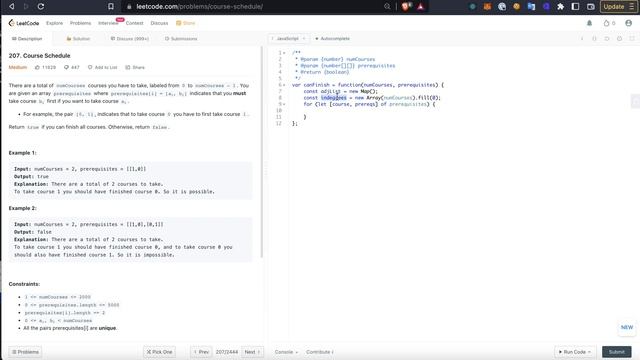Screen dimensions: 640x360
Task: Open the Brave Shields lion icon
Action: coord(406,7)
